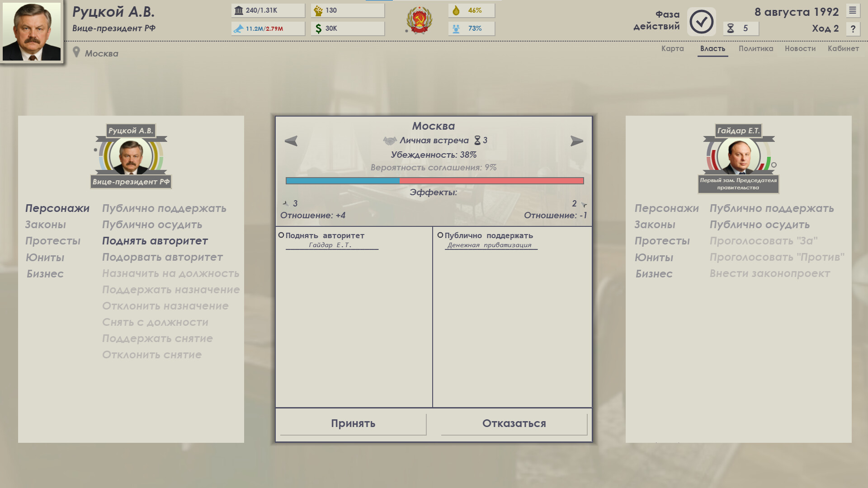Click the Принять button
868x488 pixels.
click(353, 423)
